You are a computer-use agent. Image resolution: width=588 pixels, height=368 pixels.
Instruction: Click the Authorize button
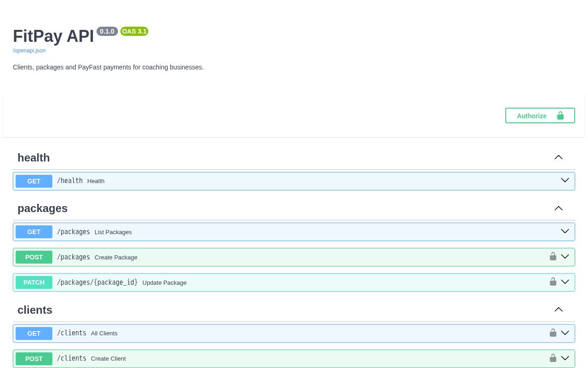click(x=540, y=115)
